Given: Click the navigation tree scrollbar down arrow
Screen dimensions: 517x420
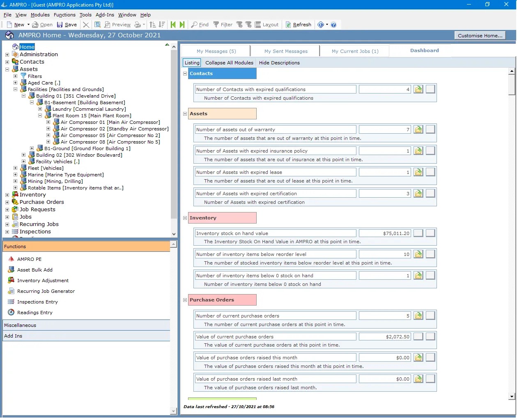Looking at the screenshot, I should [174, 234].
